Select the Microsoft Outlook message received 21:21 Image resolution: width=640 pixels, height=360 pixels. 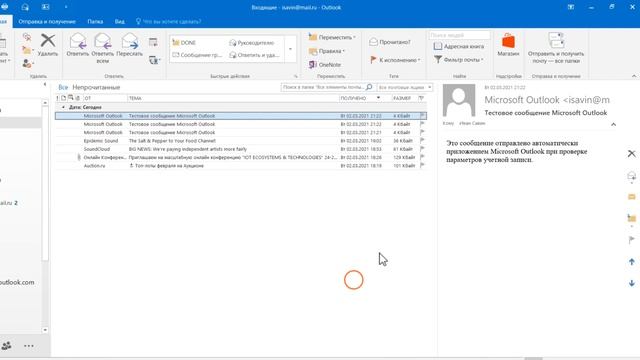pos(241,133)
